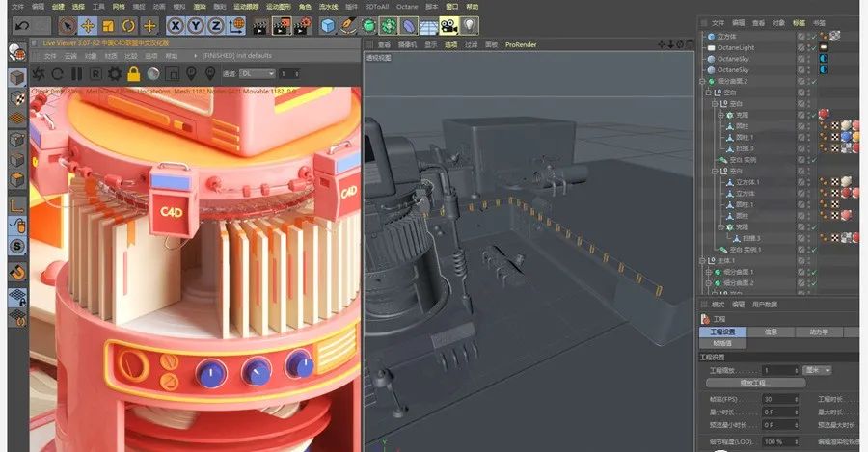Screen dimensions: 868x452
Task: Open Render Settings clapperboard gear icon
Action: click(x=302, y=26)
